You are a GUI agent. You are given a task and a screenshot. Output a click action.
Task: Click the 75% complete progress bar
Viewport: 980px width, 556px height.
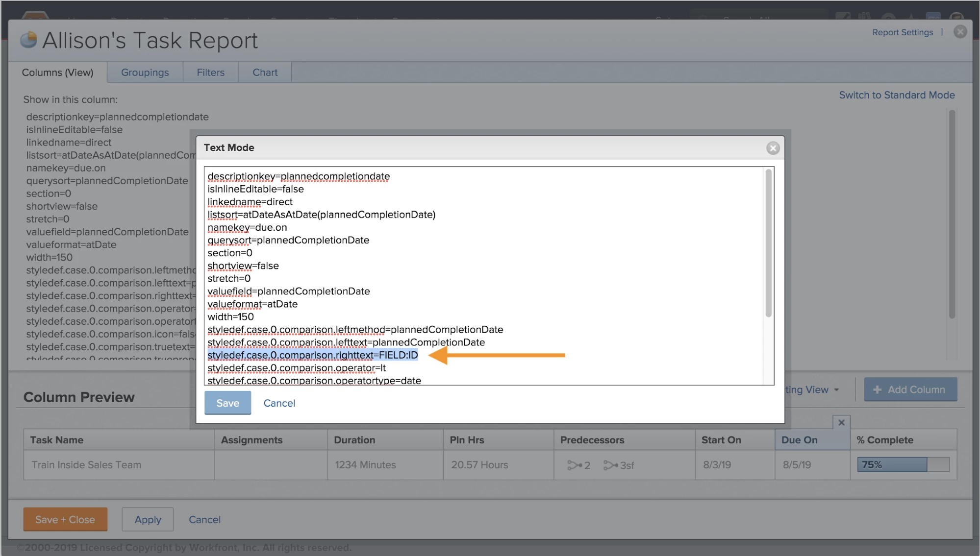point(903,464)
